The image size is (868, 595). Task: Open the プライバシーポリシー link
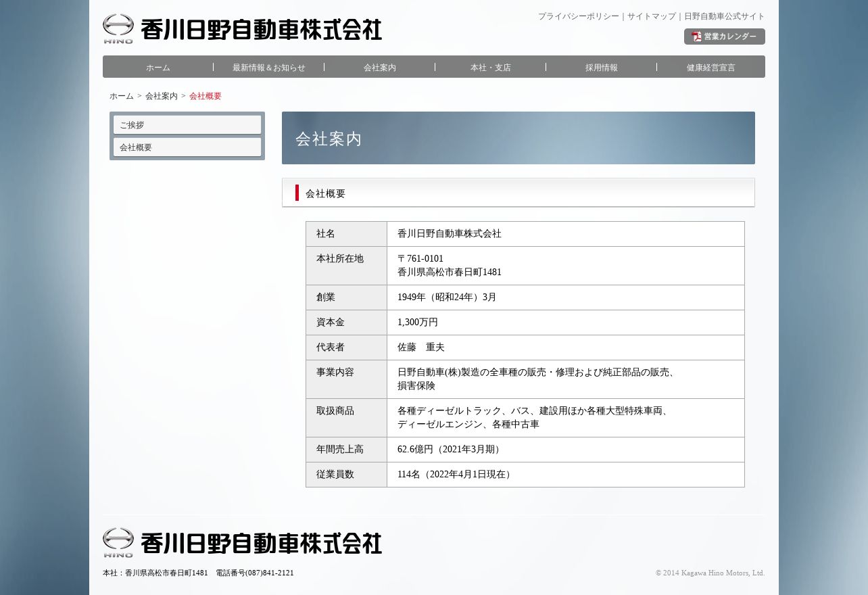[x=579, y=16]
